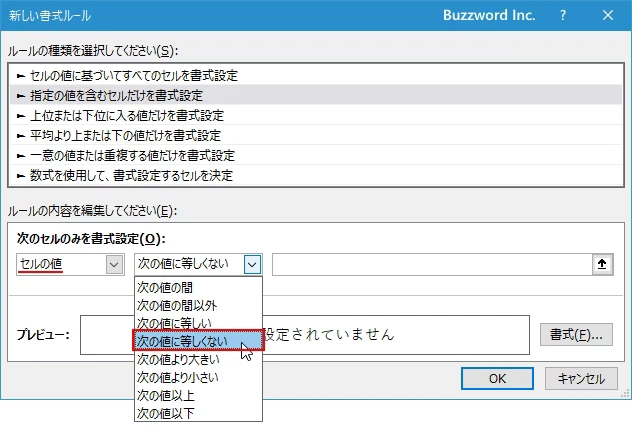This screenshot has width=632, height=442.
Task: Select rule type 指定の値を含むセルだけを書式設定
Action: click(x=316, y=95)
